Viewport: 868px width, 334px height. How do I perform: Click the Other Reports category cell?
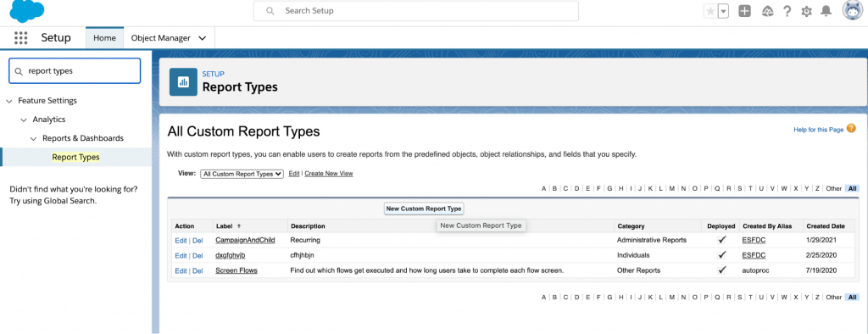click(640, 270)
